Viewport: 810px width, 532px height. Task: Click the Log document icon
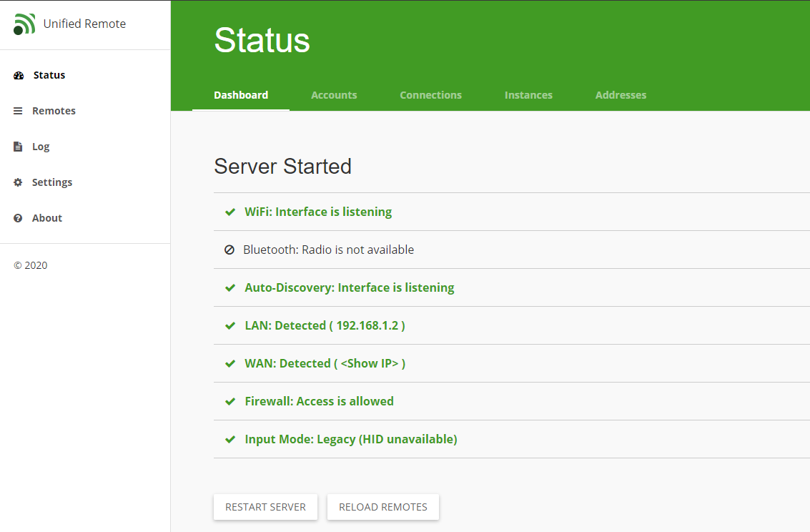(x=18, y=147)
